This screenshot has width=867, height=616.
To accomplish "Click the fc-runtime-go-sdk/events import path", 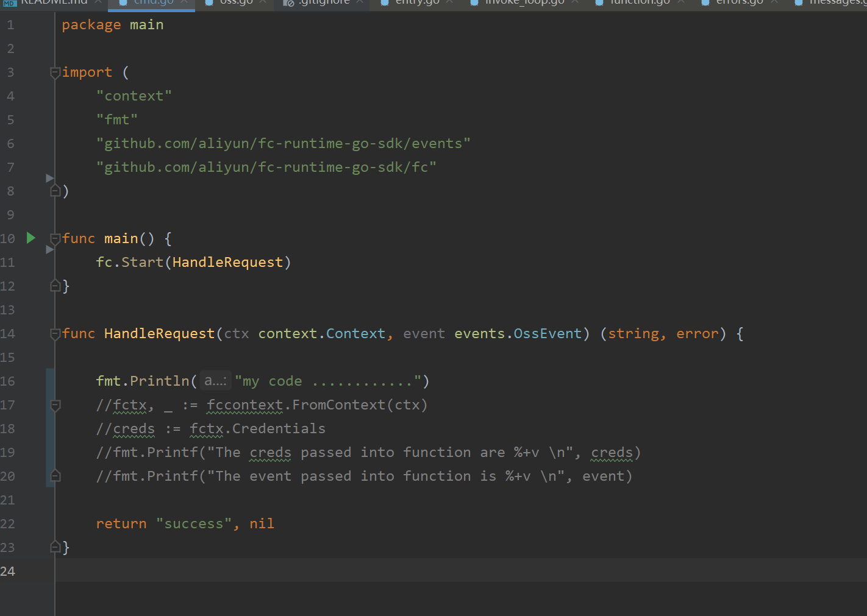I will [284, 144].
